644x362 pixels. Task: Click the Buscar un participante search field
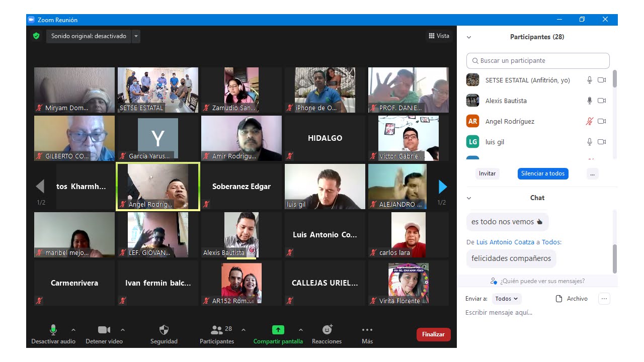tap(538, 61)
